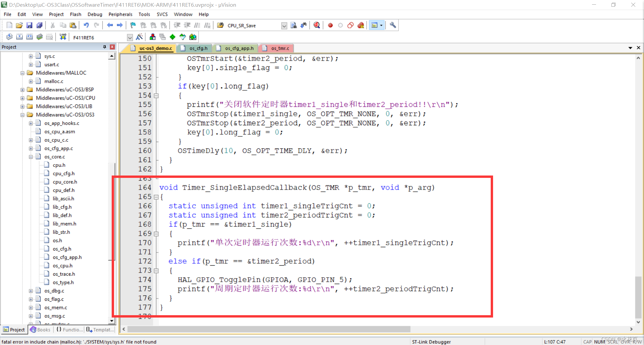Collapse the Middlewares/uC-OS3/OS3 folder
The width and height of the screenshot is (644, 345).
click(22, 115)
